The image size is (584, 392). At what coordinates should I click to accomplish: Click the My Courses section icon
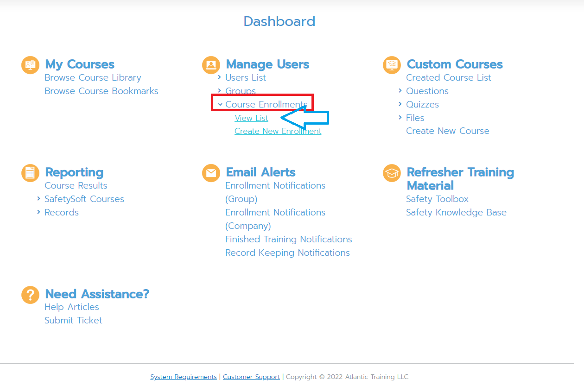click(x=30, y=65)
